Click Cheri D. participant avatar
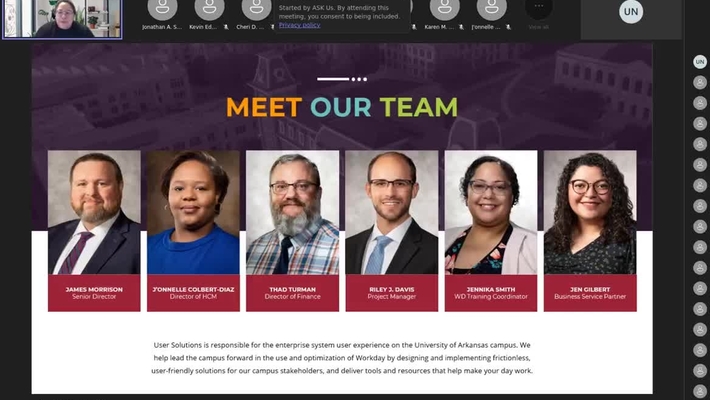Image resolution: width=710 pixels, height=400 pixels. click(x=256, y=10)
